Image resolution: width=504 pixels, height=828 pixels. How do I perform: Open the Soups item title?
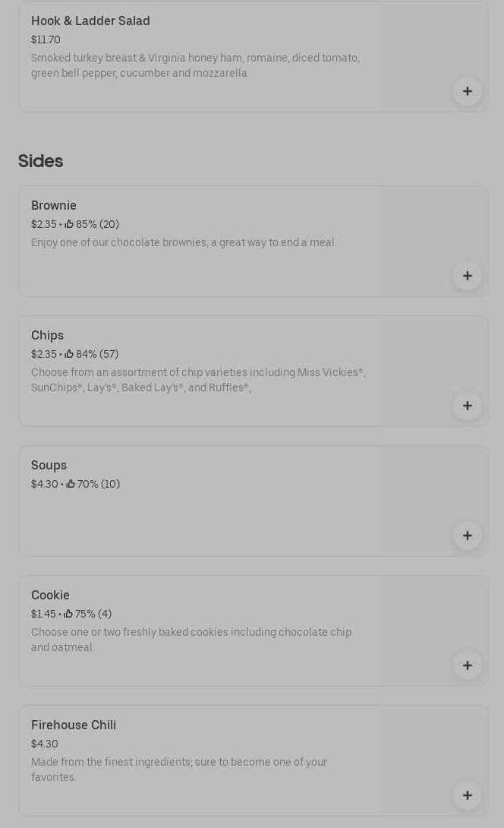pos(49,466)
